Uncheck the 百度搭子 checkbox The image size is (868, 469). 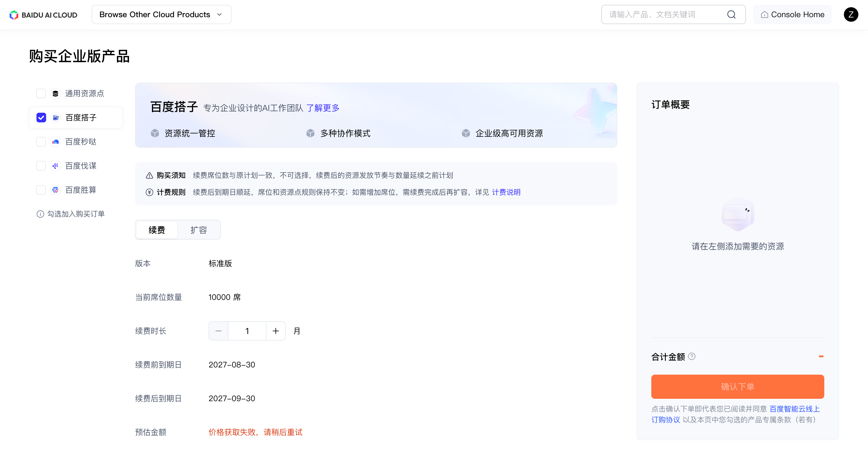(41, 118)
